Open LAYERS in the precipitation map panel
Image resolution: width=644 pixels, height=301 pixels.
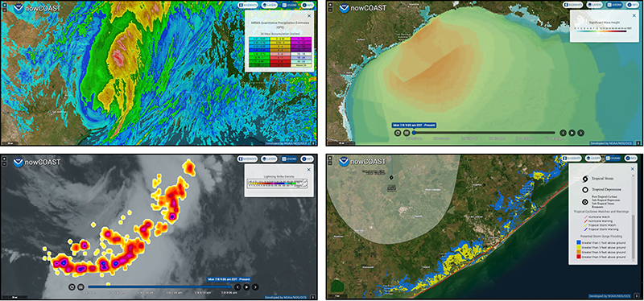pyautogui.click(x=270, y=5)
